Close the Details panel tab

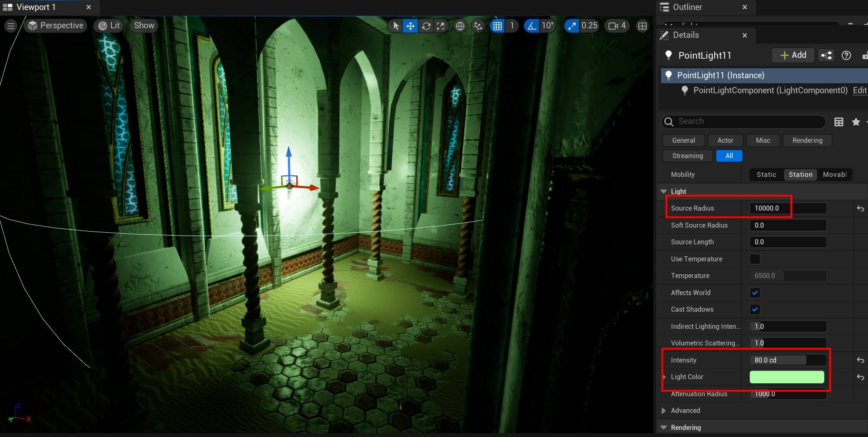(x=745, y=35)
